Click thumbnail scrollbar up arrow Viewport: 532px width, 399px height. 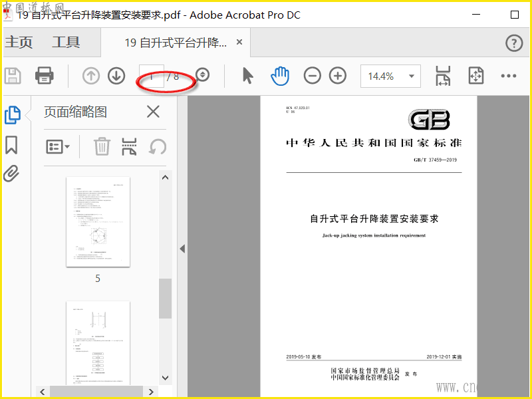point(165,178)
